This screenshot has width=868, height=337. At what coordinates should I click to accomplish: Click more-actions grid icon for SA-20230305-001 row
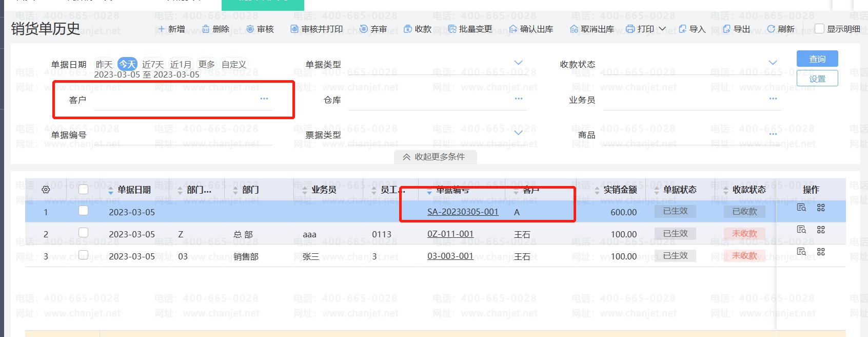pos(821,208)
